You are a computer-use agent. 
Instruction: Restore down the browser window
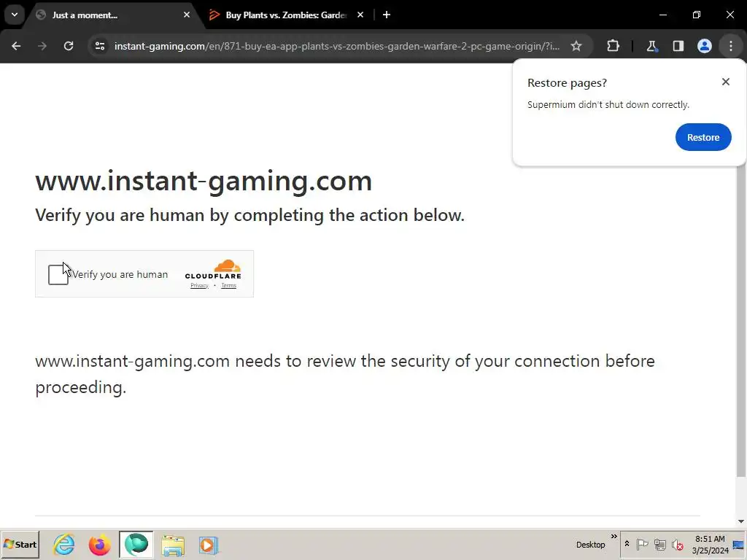pyautogui.click(x=697, y=15)
